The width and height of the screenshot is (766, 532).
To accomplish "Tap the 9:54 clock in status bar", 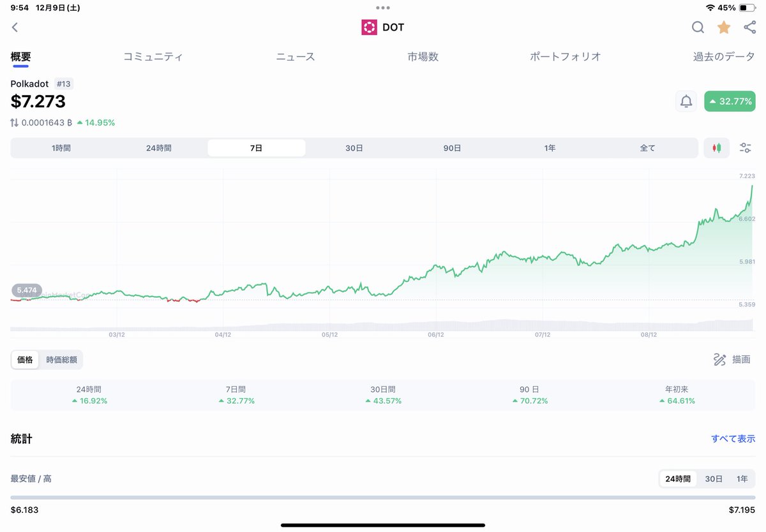I will click(20, 8).
